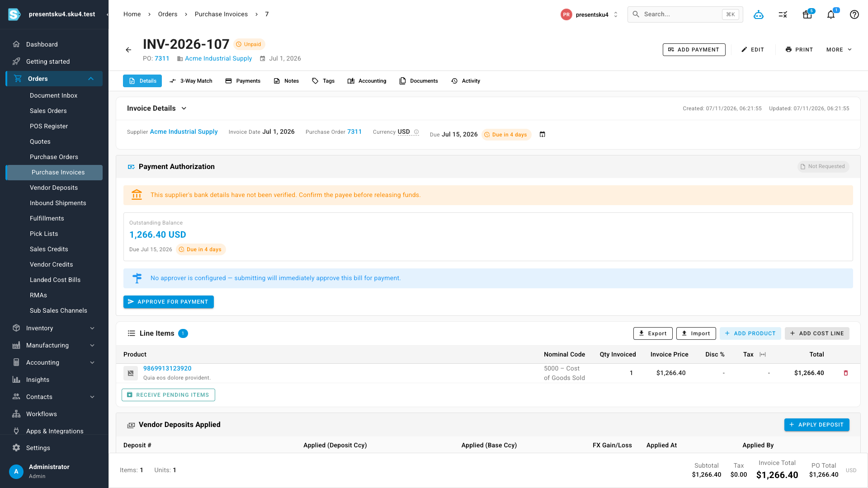Expand the Contacts menu section

[92, 397]
